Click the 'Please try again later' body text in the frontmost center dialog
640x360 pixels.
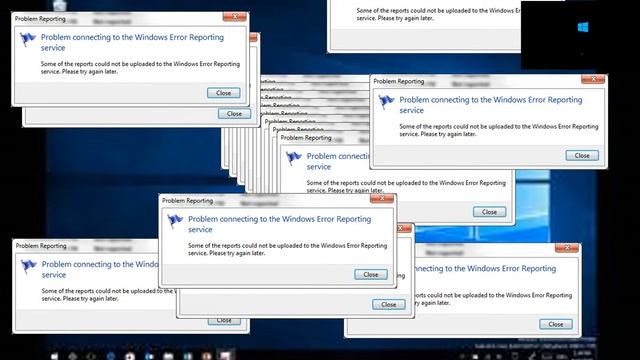coord(287,249)
